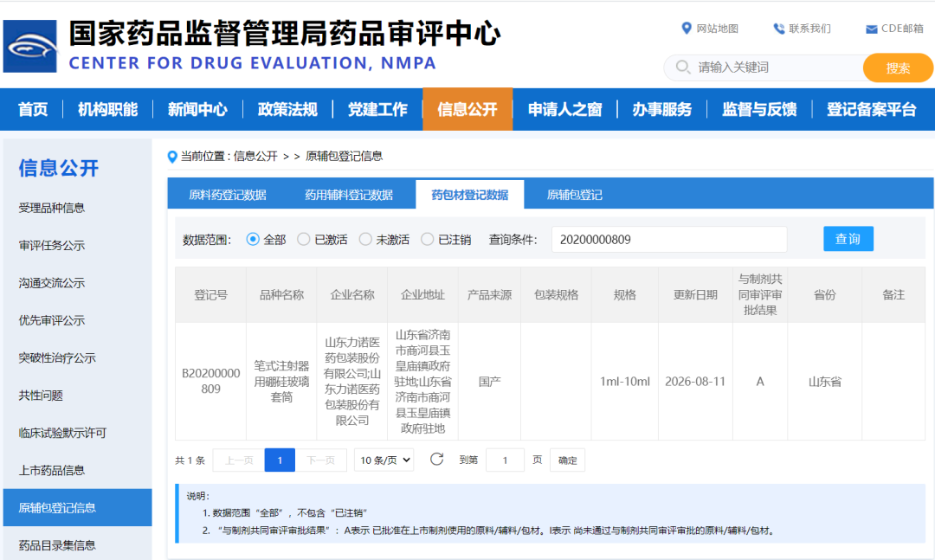
Task: Open 药品目录集信息 in the sidebar
Action: [x=57, y=545]
